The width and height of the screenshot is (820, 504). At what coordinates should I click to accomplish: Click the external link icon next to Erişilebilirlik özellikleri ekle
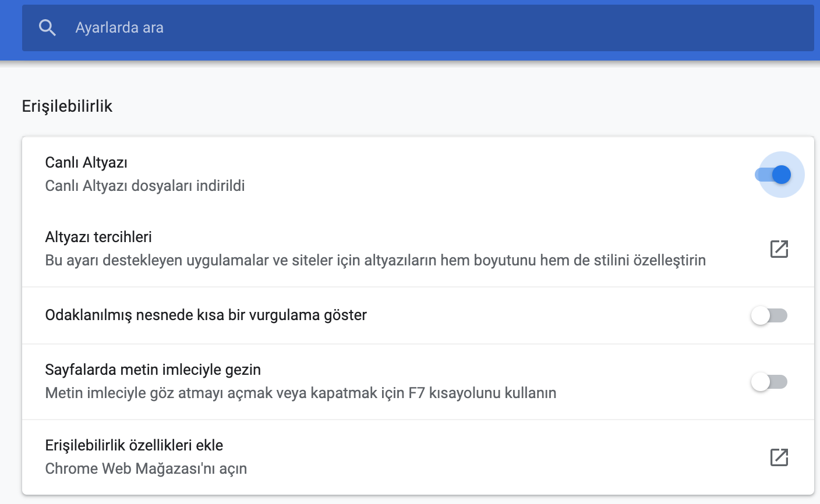click(780, 457)
